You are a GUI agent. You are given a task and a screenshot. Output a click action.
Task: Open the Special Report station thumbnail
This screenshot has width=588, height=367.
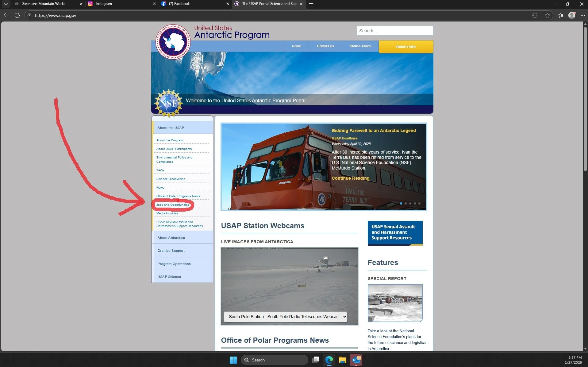(395, 303)
